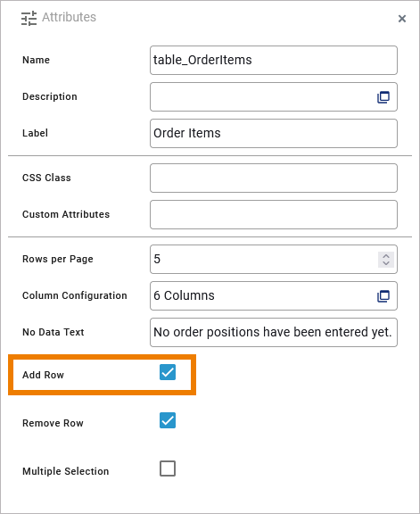Viewport: 420px width, 514px height.
Task: Click the Add Row label
Action: pos(43,375)
